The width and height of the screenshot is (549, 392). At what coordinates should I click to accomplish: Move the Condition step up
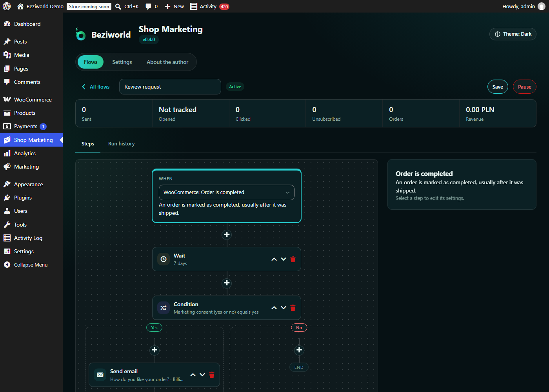pyautogui.click(x=274, y=308)
